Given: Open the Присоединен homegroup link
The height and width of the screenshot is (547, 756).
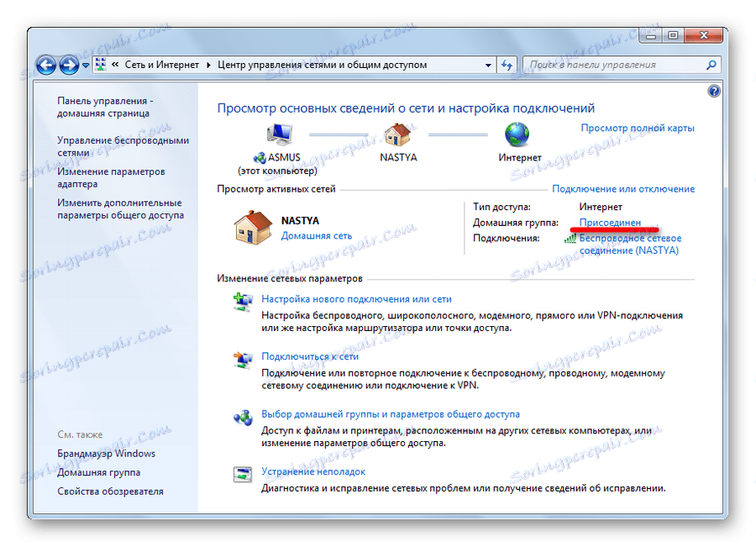Looking at the screenshot, I should [x=609, y=224].
